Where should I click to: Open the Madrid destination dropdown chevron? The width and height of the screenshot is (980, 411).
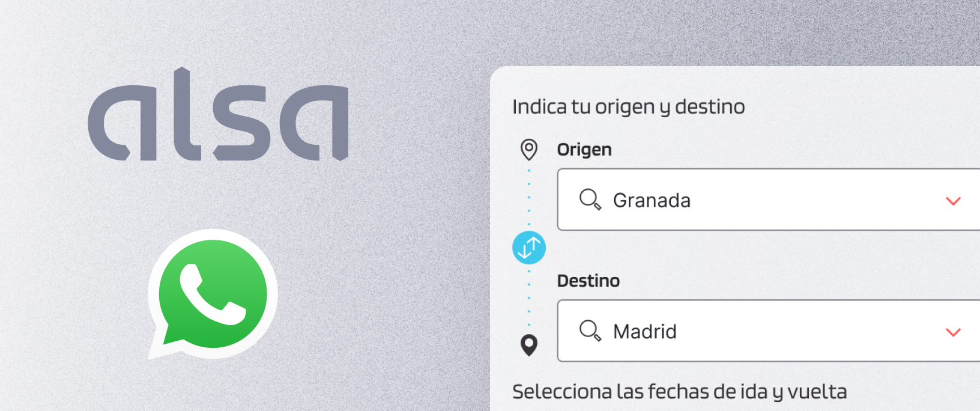click(x=952, y=331)
